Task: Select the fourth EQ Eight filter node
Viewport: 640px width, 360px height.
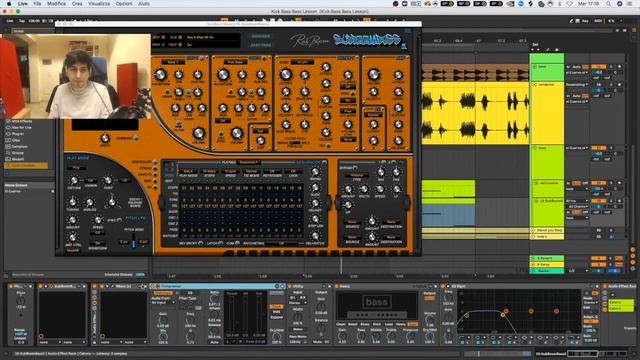Action: [x=556, y=311]
